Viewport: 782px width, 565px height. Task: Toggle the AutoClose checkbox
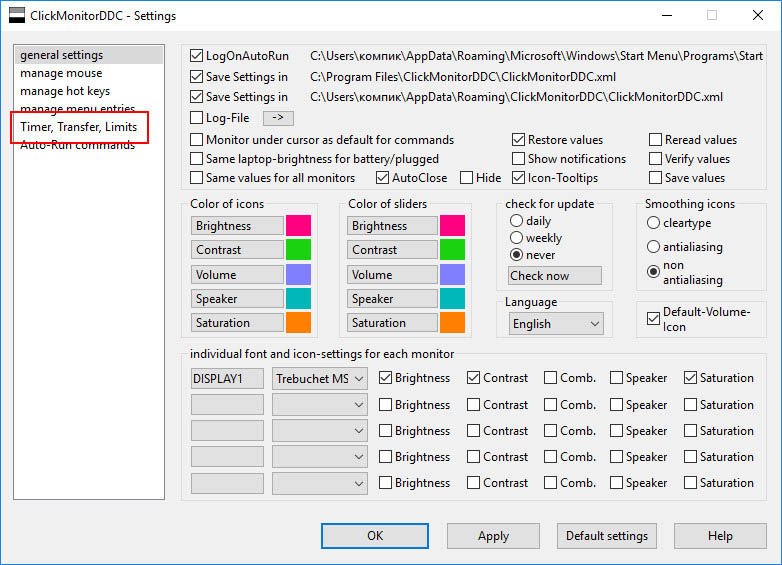(383, 178)
